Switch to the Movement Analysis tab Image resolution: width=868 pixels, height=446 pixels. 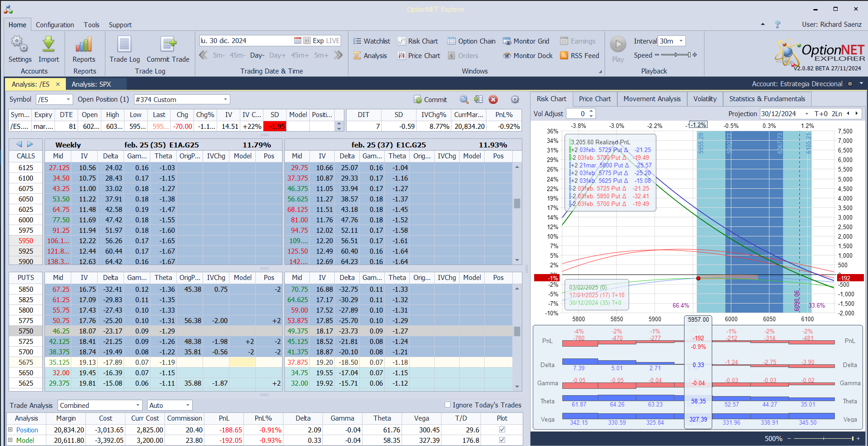(x=652, y=99)
